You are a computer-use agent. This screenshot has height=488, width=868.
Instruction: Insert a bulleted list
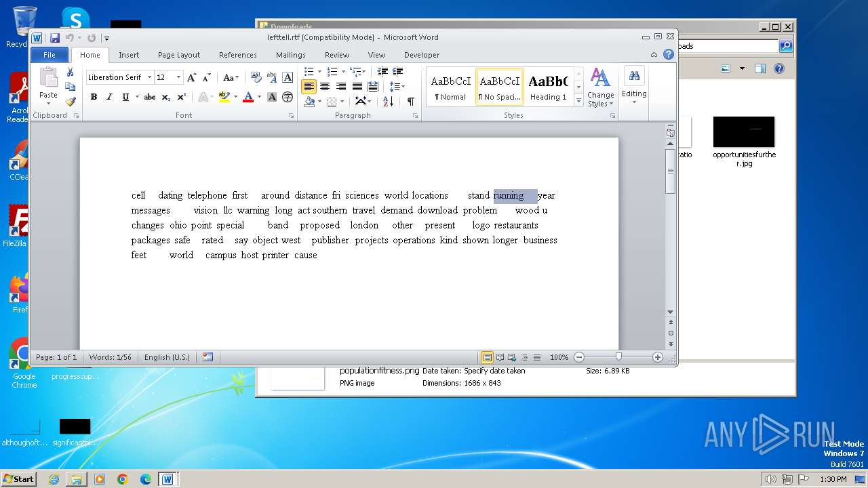click(309, 72)
